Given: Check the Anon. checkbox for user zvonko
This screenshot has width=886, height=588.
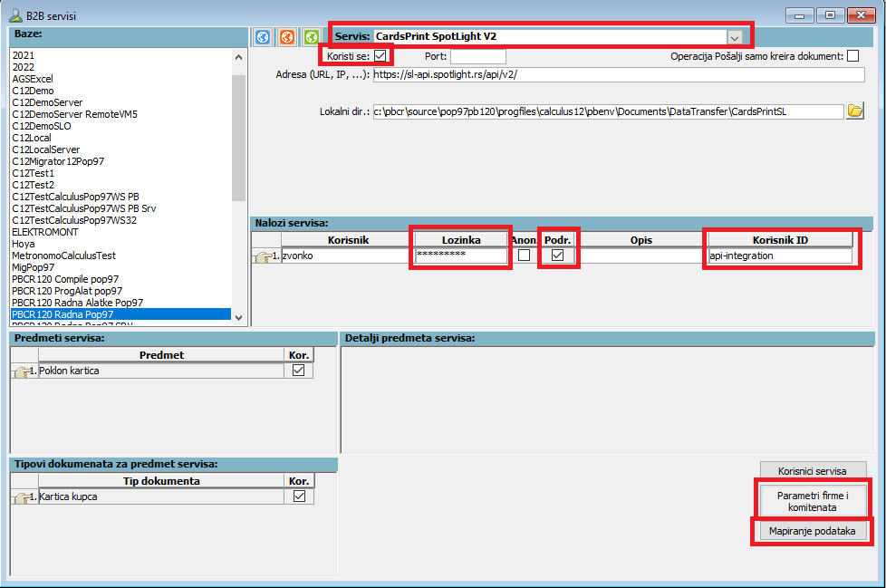Looking at the screenshot, I should coord(524,256).
